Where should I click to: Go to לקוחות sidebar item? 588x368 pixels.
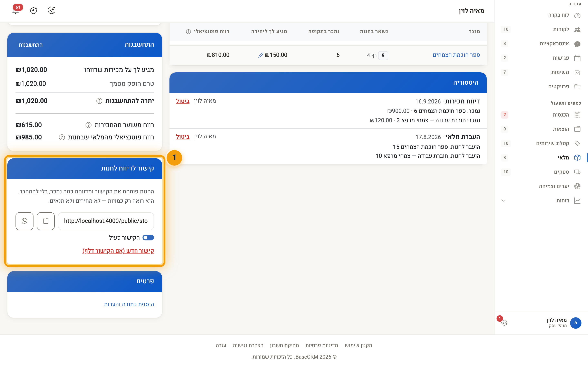541,29
